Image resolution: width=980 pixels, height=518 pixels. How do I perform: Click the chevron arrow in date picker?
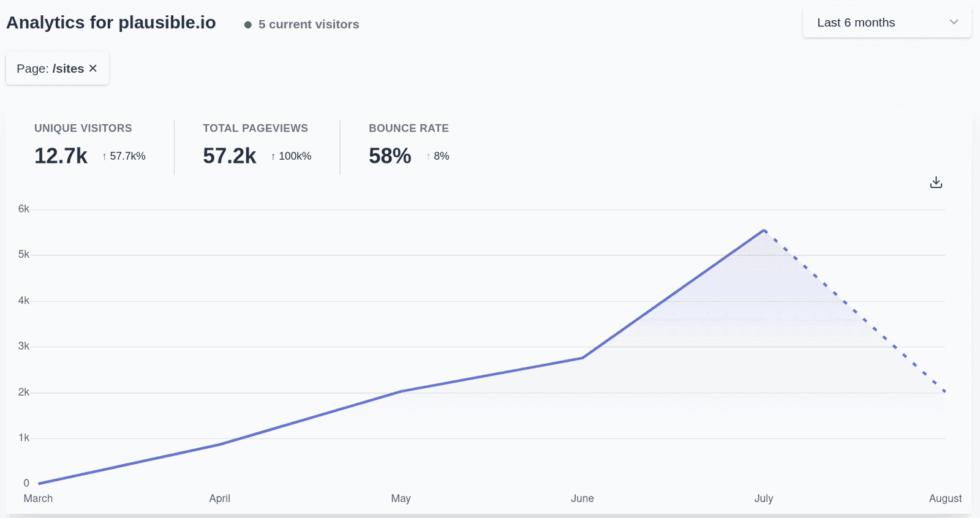click(954, 23)
